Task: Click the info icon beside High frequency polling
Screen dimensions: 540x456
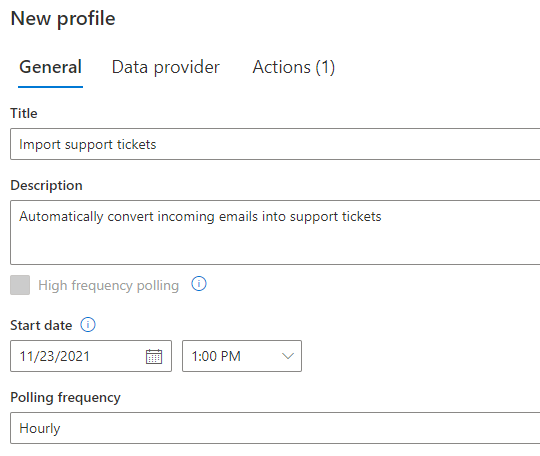Action: (x=199, y=284)
